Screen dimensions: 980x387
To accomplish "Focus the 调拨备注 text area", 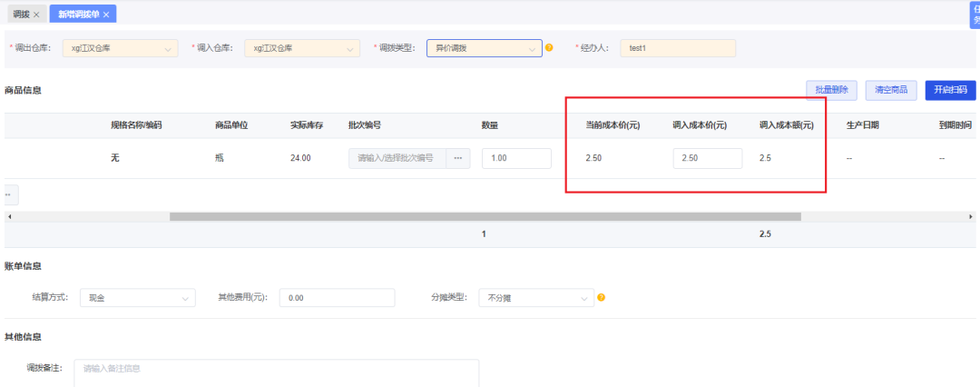I will click(276, 373).
